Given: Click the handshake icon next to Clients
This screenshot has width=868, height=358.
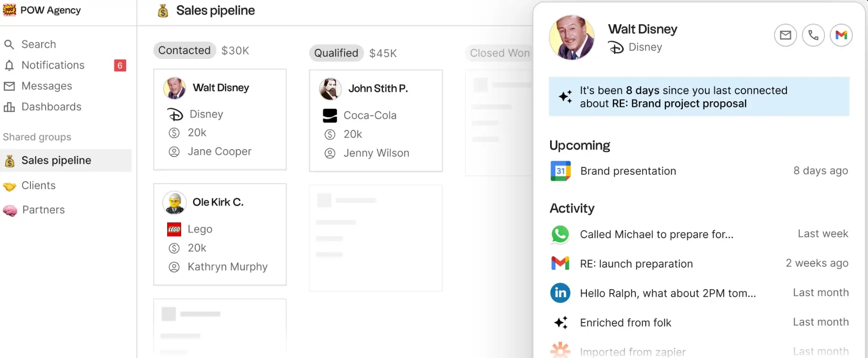Looking at the screenshot, I should [9, 186].
